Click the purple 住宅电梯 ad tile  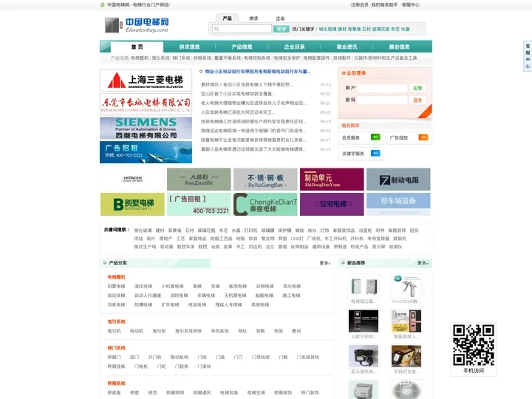click(x=332, y=204)
